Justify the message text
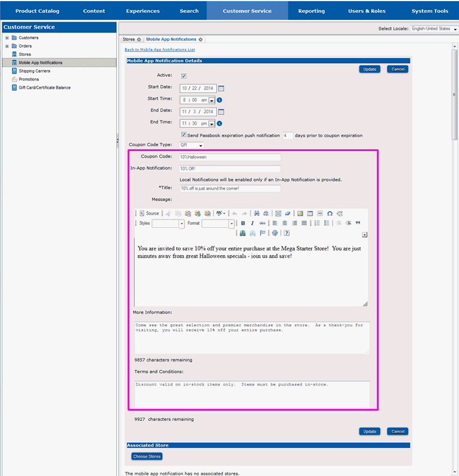 [304, 223]
